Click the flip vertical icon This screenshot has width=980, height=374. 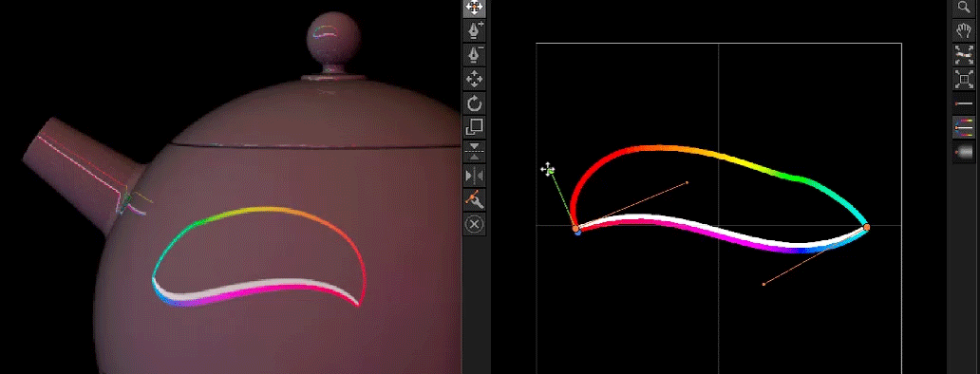[475, 151]
